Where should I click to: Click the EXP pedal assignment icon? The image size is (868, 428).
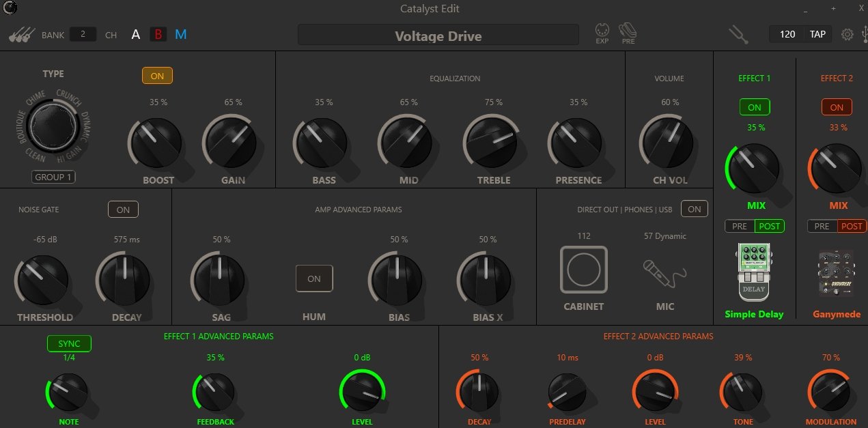pyautogui.click(x=602, y=34)
